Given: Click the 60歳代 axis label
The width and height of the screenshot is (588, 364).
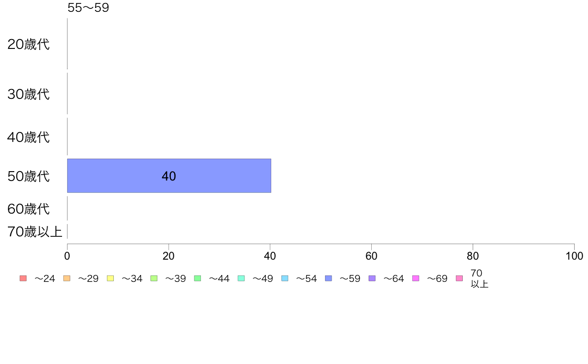Looking at the screenshot, I should point(29,209).
